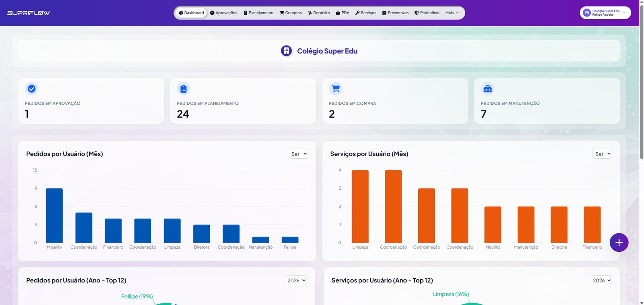Open year selector for Pedidos por Usuário (Ano)
This screenshot has height=305, width=644.
click(x=296, y=280)
